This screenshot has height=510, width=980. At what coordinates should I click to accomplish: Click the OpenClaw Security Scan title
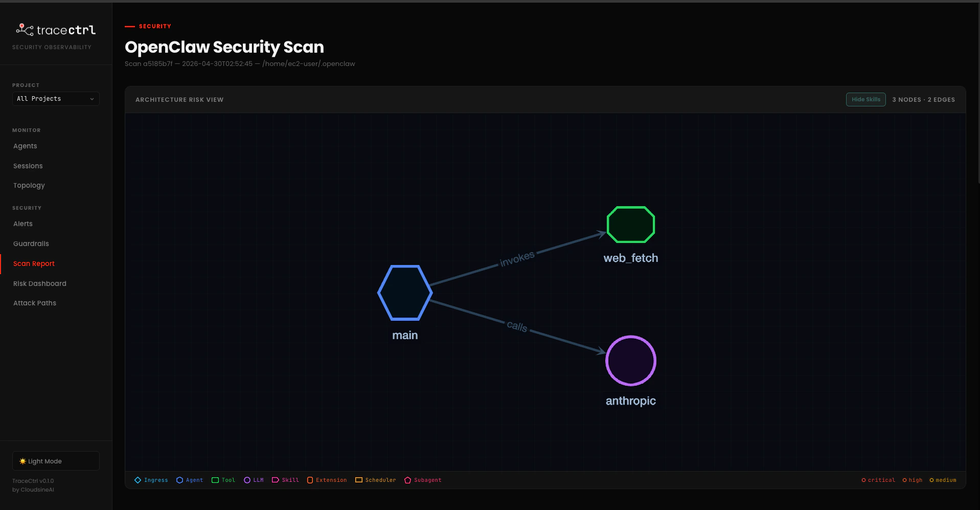[x=224, y=47]
